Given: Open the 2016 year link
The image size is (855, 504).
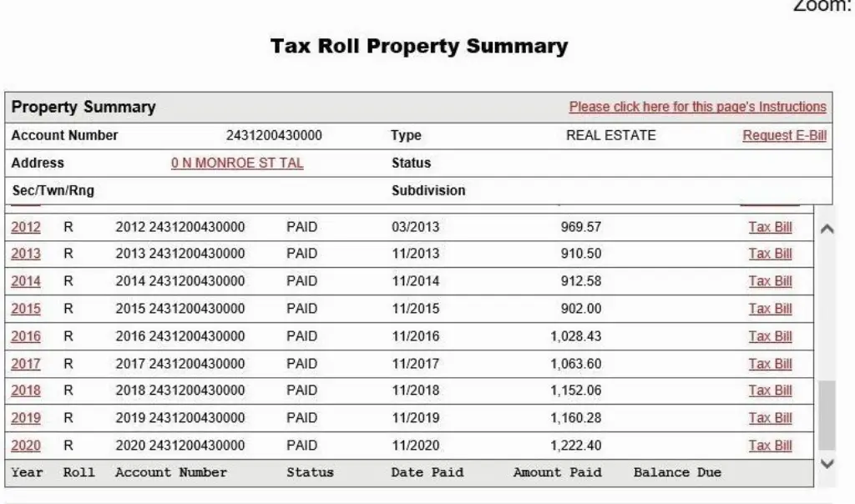Looking at the screenshot, I should click(25, 336).
